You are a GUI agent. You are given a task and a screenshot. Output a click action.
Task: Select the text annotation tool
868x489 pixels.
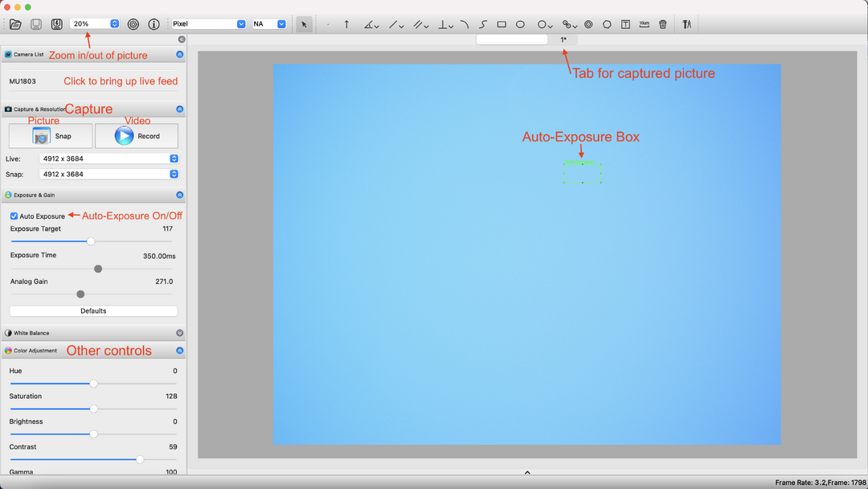coord(625,24)
